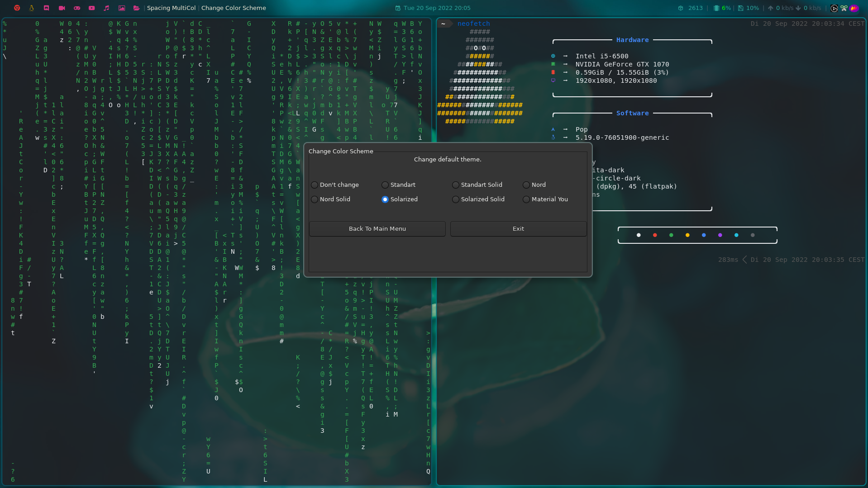Click Back To Main Menu button
This screenshot has width=868, height=488.
[x=377, y=229]
